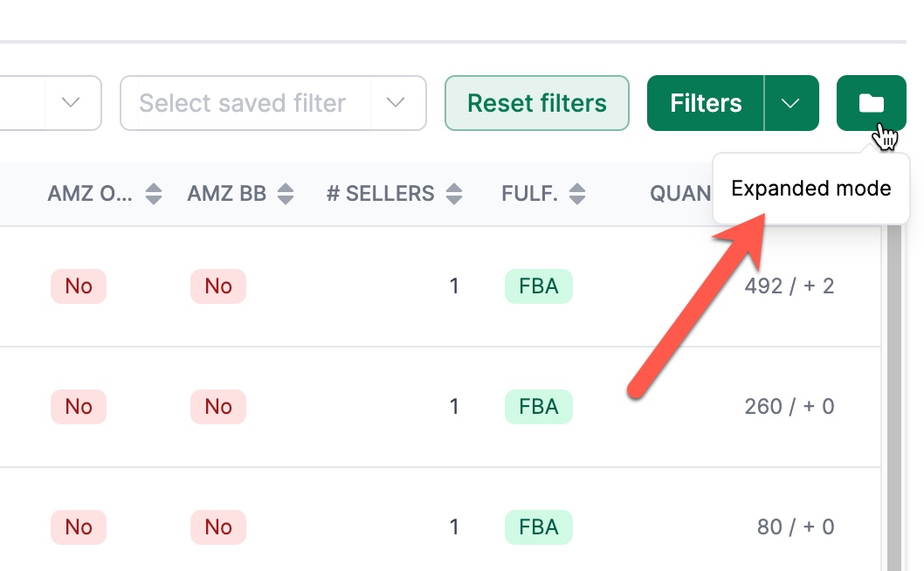924x571 pixels.
Task: Sort by AMZ O... column arrows
Action: 154,194
